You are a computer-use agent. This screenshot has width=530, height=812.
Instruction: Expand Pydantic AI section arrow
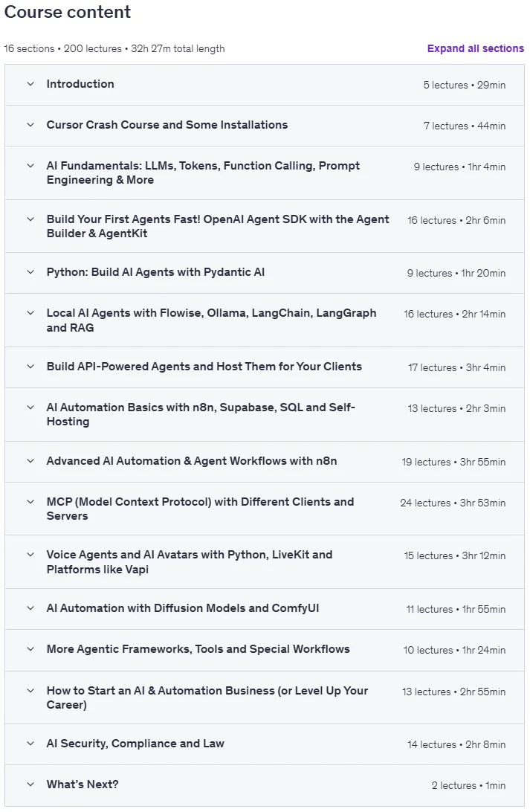(x=30, y=272)
